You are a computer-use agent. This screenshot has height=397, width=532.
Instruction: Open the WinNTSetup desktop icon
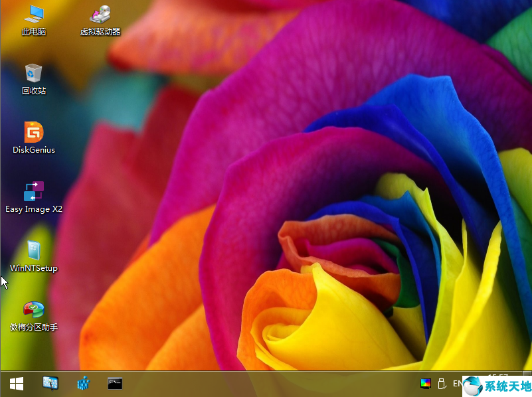[x=33, y=250]
